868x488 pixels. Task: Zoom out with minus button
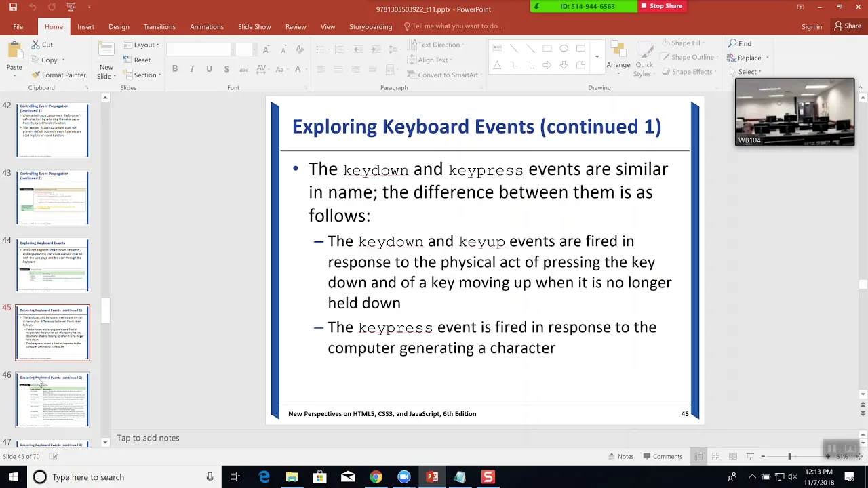(763, 456)
